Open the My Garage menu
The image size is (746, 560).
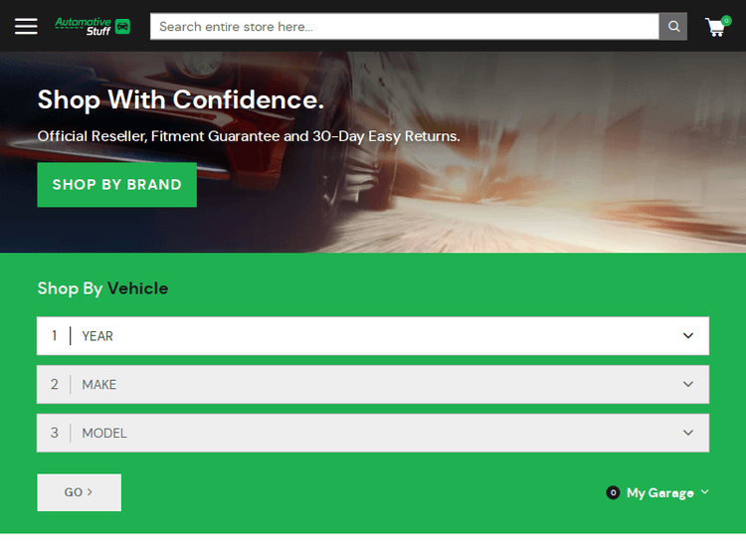[x=659, y=492]
